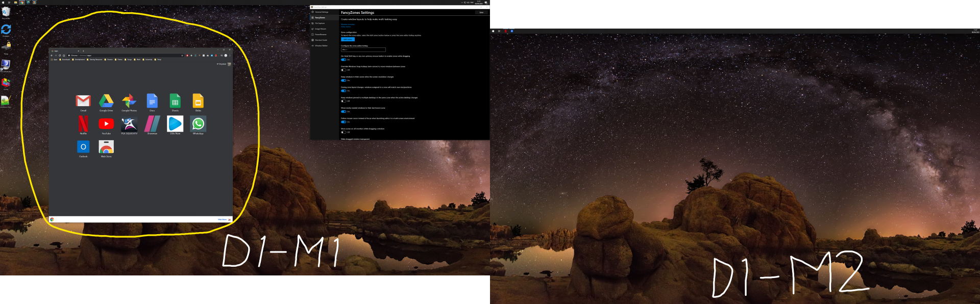Viewport: 980px width, 304px height.
Task: Launch Google Photos from Chrome apps
Action: click(x=129, y=102)
